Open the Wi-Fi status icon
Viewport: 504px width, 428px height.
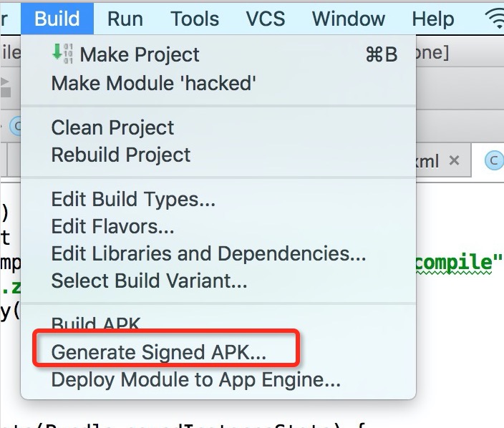click(495, 19)
